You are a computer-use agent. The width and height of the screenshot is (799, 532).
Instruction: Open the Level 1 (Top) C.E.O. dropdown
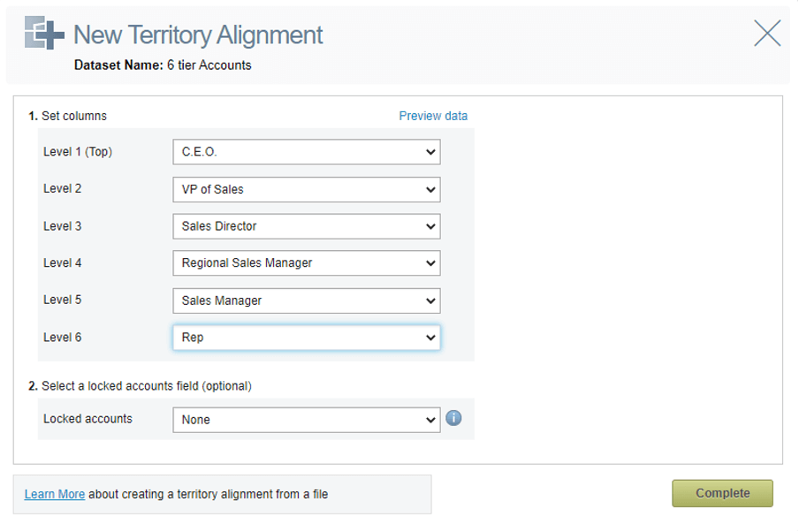(x=306, y=152)
